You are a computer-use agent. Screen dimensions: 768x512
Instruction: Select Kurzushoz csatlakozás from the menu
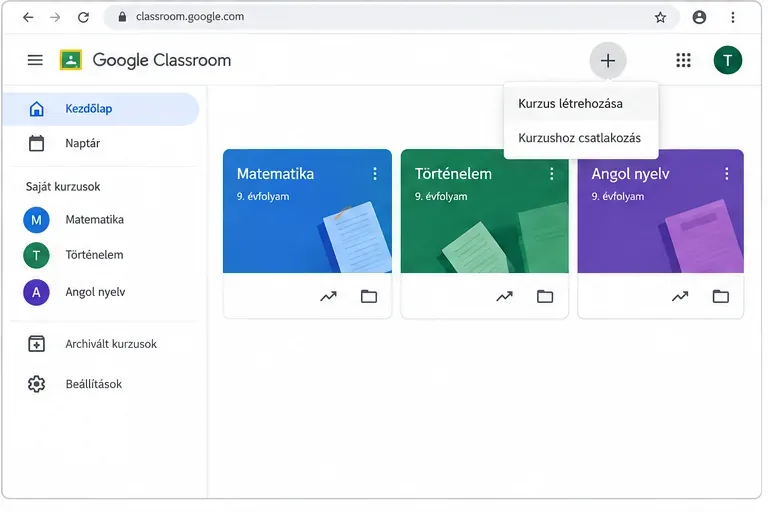coord(580,138)
